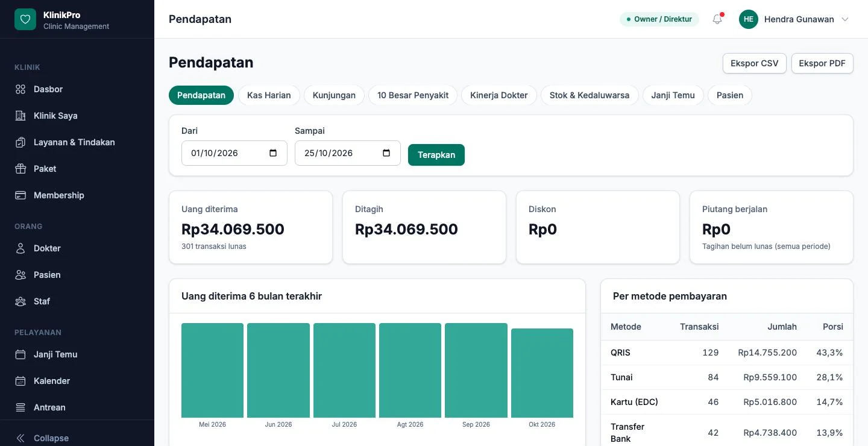Click the KlinikPro heart shield logo
This screenshot has width=868, height=446.
click(25, 19)
